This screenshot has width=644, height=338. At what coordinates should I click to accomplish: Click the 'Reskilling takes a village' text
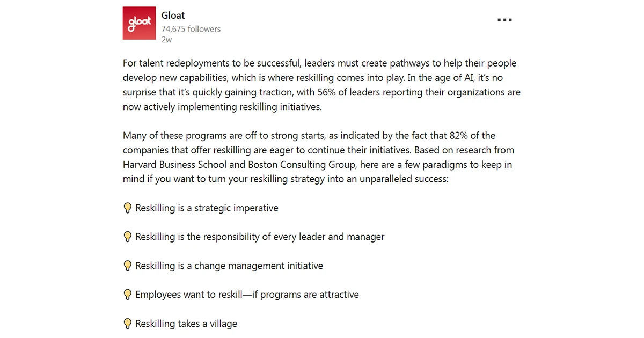click(x=186, y=324)
